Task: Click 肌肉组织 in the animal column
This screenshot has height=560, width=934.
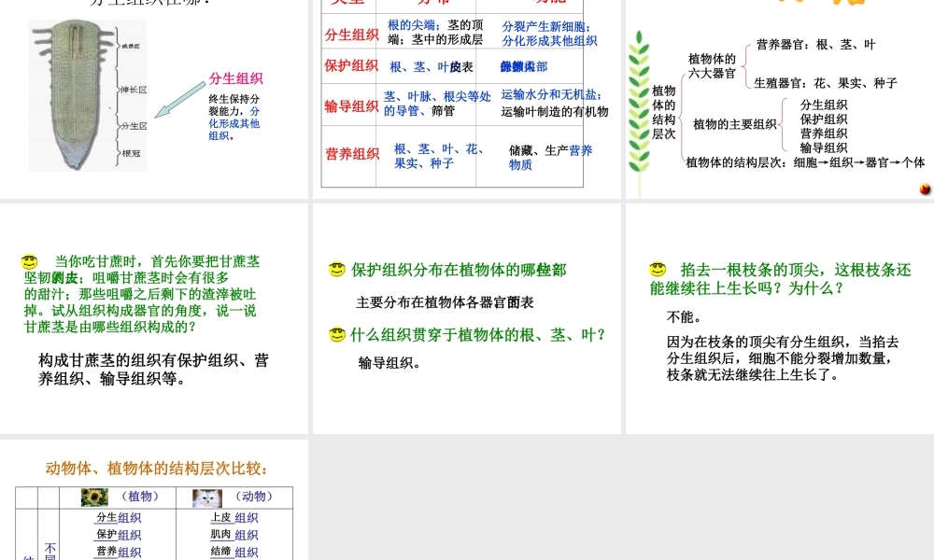Action: (234, 535)
